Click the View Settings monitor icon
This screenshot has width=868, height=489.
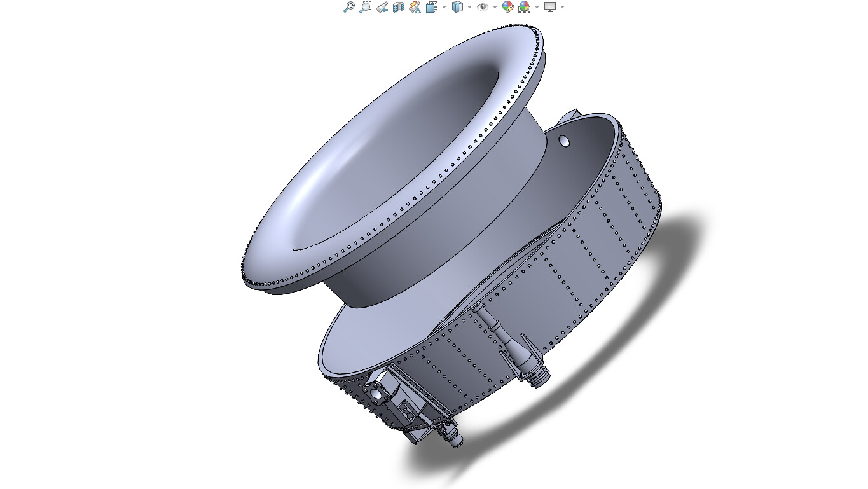click(x=550, y=7)
